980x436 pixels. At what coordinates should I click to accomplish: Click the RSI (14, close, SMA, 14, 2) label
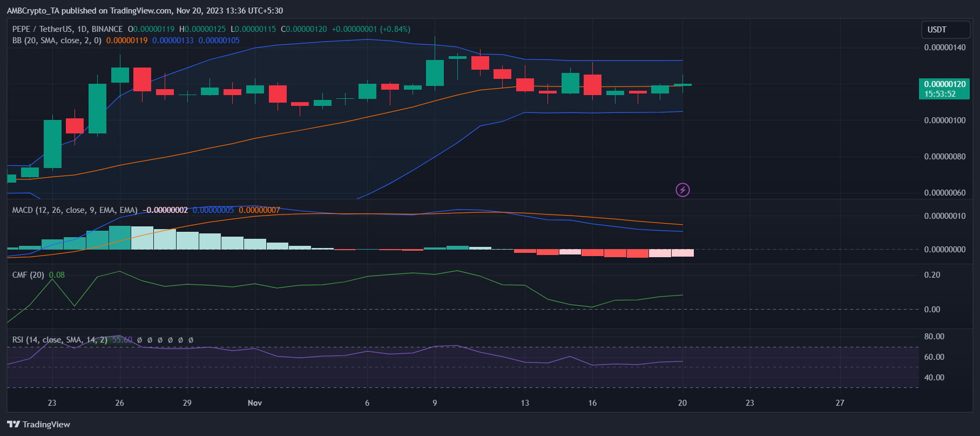[x=59, y=340]
